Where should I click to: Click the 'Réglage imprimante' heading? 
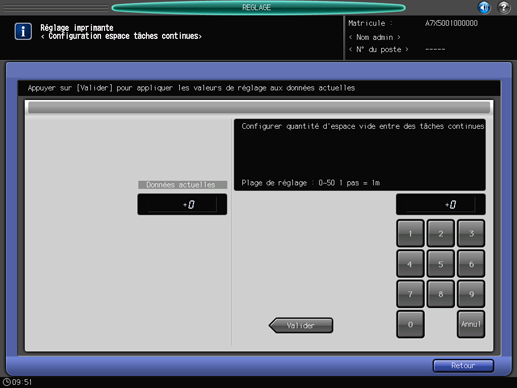coord(77,28)
